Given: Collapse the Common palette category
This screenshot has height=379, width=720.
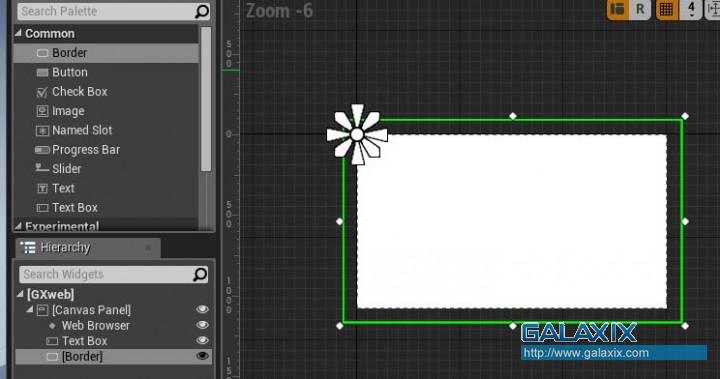Looking at the screenshot, I should click(x=18, y=33).
